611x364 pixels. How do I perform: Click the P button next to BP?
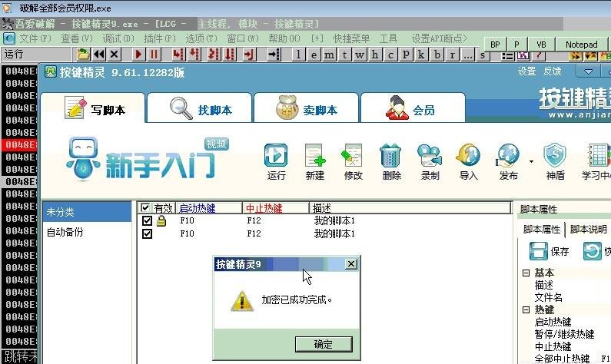click(517, 45)
